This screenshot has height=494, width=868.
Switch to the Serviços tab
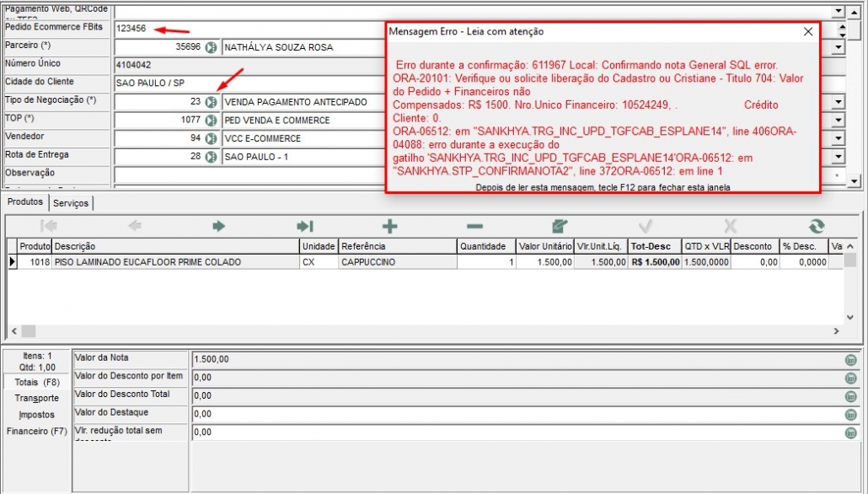(71, 203)
